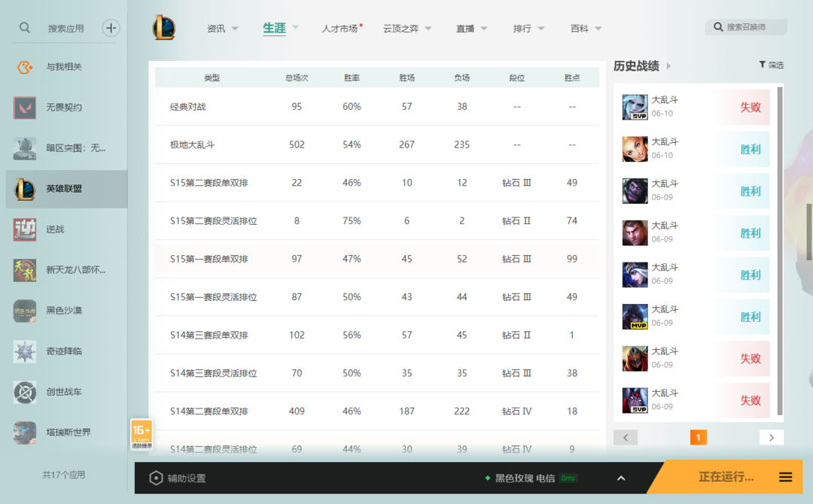Expand the 资讯 dropdown arrow
The image size is (813, 504).
coord(235,29)
